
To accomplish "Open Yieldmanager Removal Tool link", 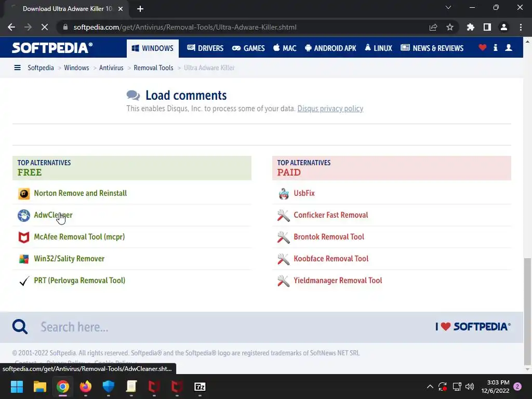I will pyautogui.click(x=338, y=280).
